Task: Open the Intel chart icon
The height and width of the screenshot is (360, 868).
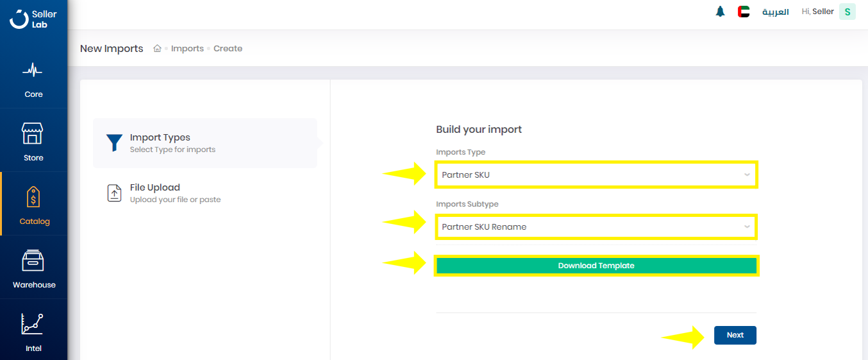Action: tap(33, 323)
